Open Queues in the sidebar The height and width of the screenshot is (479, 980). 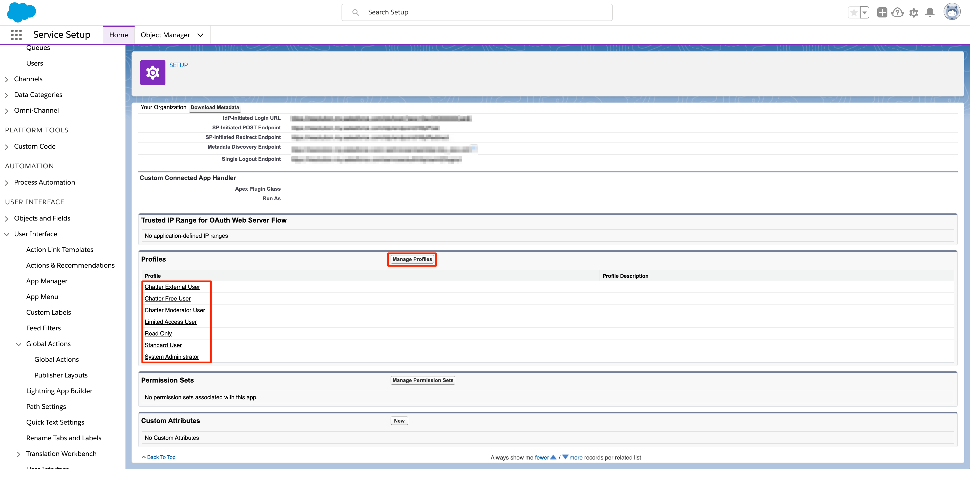click(x=38, y=48)
